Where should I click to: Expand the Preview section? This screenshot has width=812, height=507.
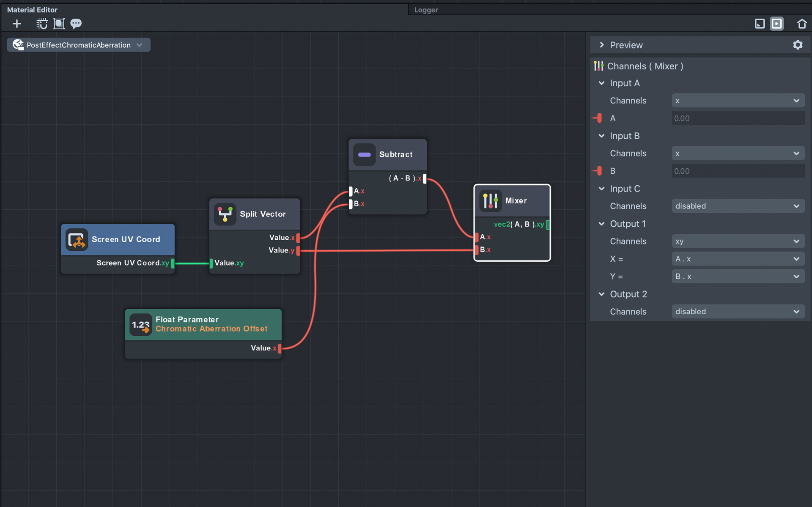click(x=602, y=45)
